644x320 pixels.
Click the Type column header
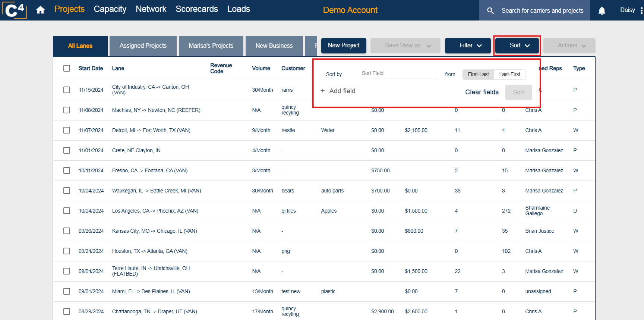tap(579, 68)
